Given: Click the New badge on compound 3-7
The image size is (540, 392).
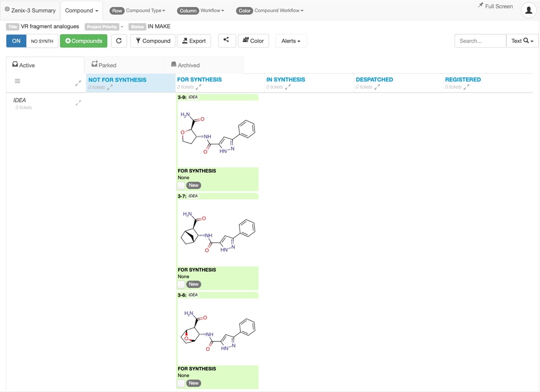Looking at the screenshot, I should 193,284.
